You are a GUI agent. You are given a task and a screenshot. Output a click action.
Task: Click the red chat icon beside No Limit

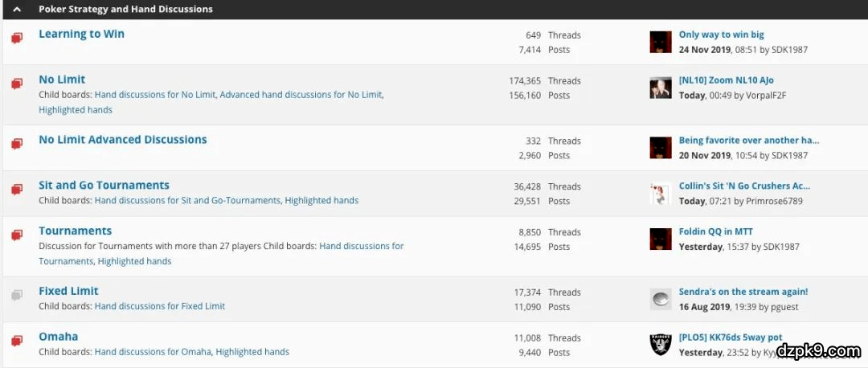tap(17, 84)
